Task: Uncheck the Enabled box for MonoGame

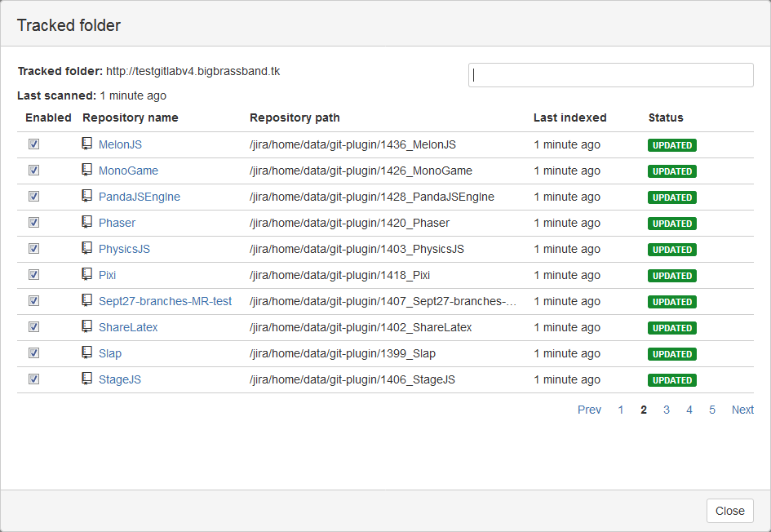Action: (34, 170)
